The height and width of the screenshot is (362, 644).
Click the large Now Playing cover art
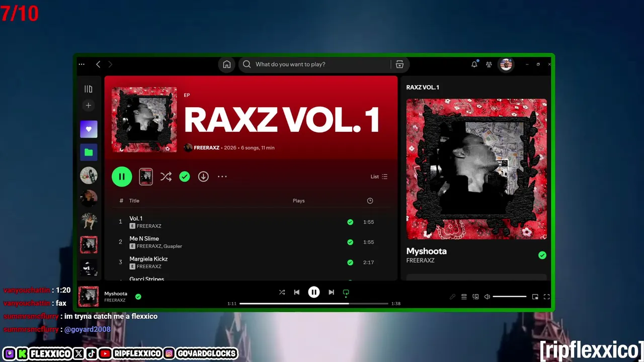[476, 169]
